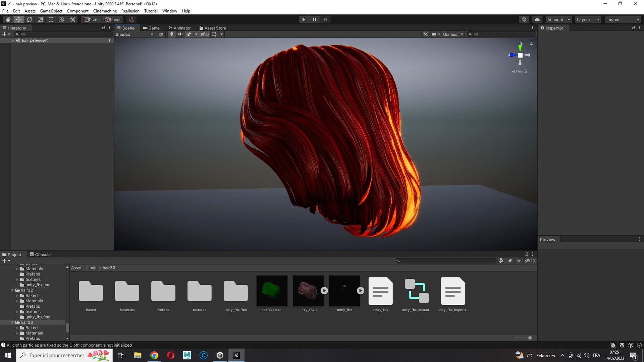Open the Layout dropdown
The width and height of the screenshot is (644, 362).
(x=623, y=20)
